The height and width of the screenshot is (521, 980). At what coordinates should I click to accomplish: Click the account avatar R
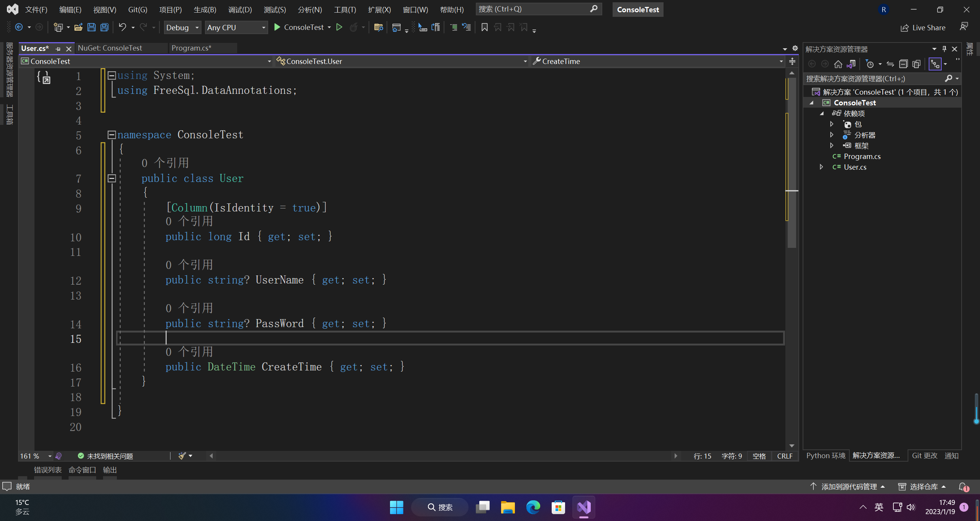point(884,10)
